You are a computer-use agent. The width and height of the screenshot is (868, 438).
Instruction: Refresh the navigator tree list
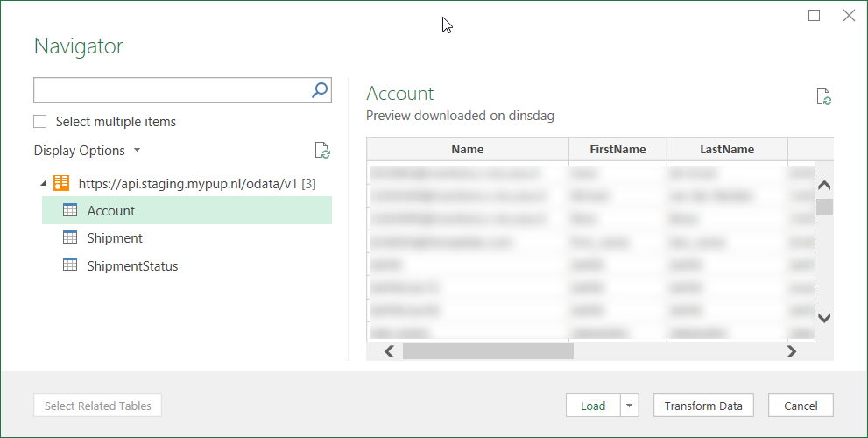[x=322, y=151]
